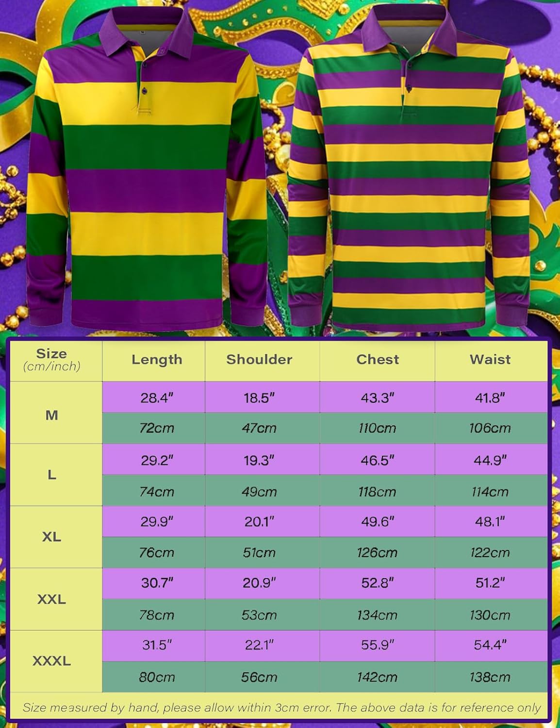Select the Shoulder column header
The height and width of the screenshot is (728, 560).
click(x=260, y=360)
